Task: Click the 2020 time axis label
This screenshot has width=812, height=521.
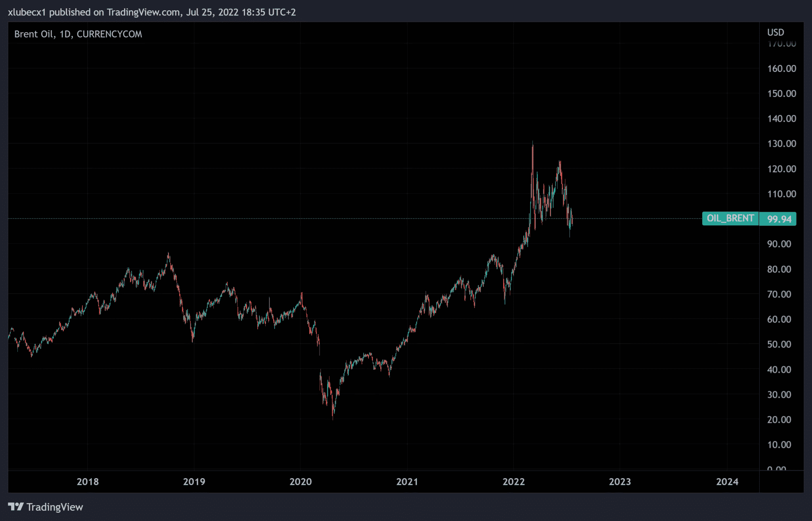Action: [x=301, y=482]
